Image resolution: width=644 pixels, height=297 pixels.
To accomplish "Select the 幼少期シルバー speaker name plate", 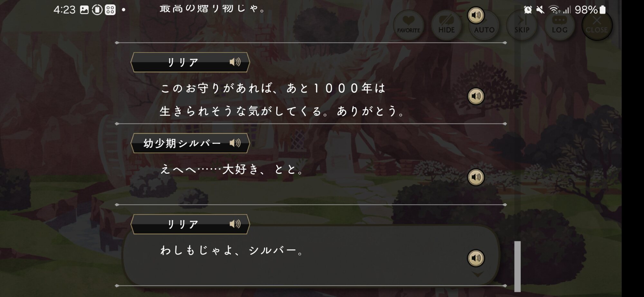I will (x=190, y=143).
